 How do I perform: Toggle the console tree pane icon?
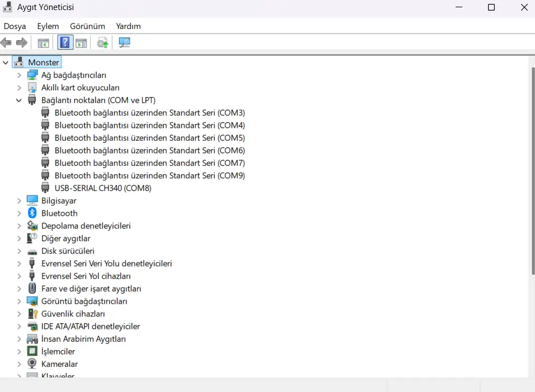44,44
